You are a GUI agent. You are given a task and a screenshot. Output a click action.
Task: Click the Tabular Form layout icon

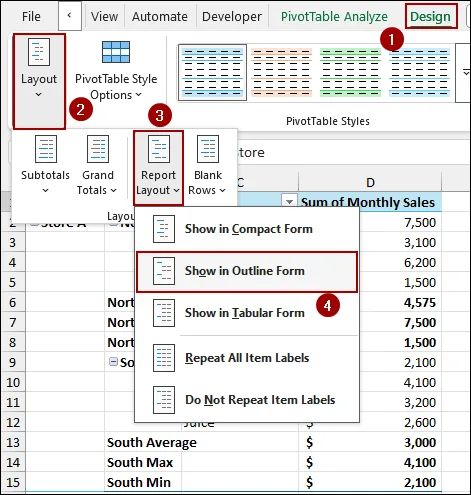coord(164,313)
